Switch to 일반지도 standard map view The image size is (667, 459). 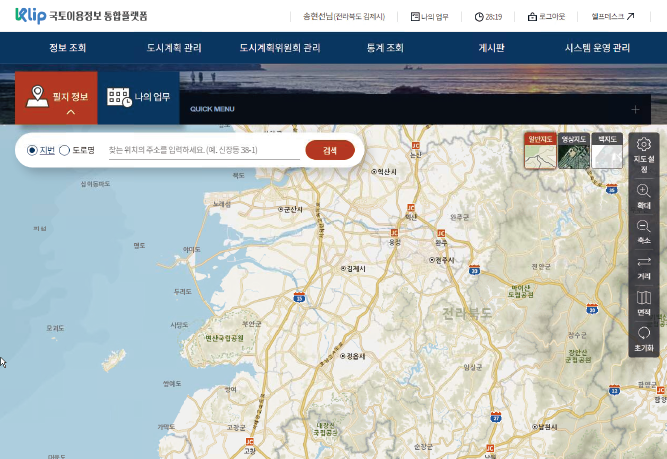pyautogui.click(x=540, y=151)
